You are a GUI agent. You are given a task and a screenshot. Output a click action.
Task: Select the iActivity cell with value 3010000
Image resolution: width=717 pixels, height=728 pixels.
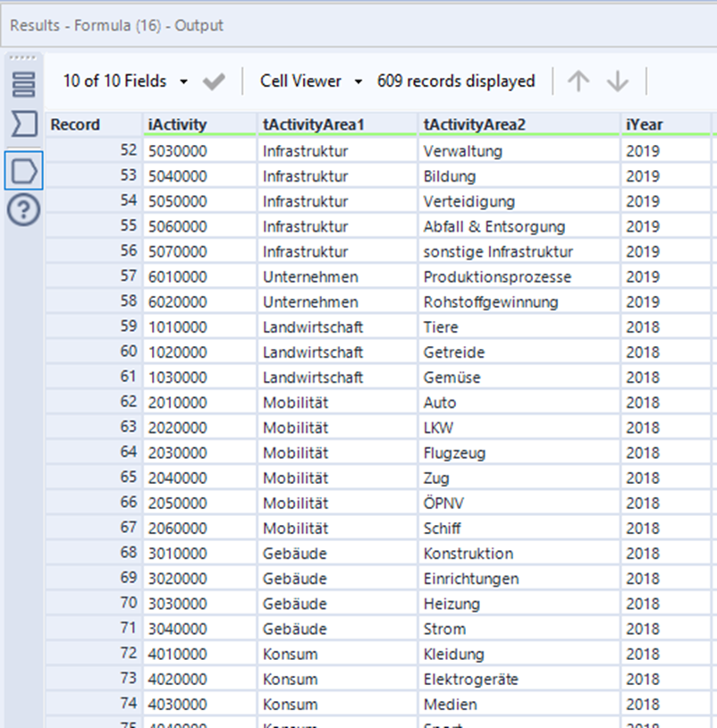[x=177, y=554]
